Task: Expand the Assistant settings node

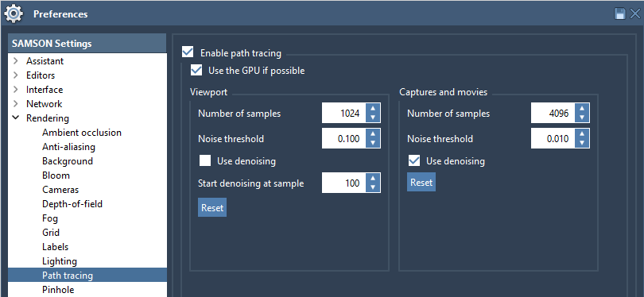Action: [x=16, y=61]
